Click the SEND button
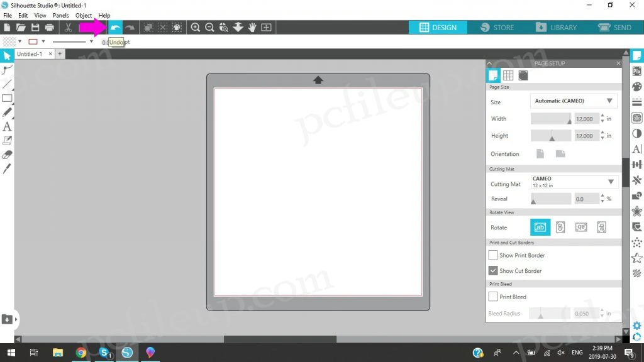The width and height of the screenshot is (644, 362). (614, 28)
